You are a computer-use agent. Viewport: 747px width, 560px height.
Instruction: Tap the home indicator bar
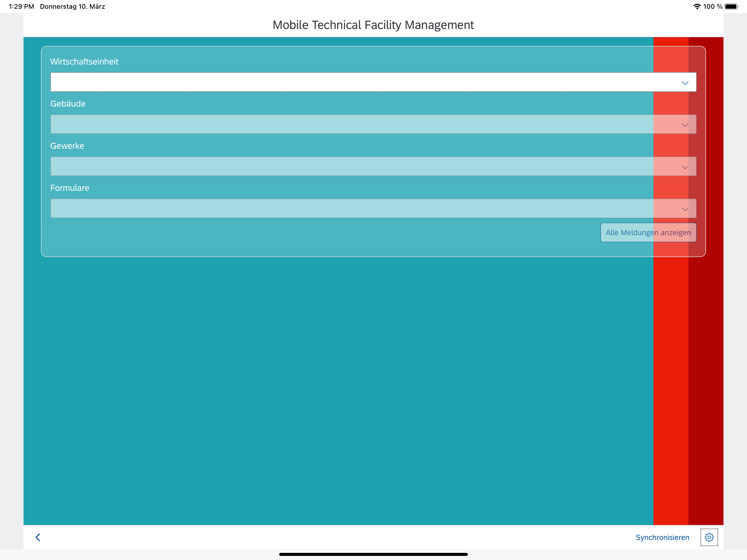(373, 554)
